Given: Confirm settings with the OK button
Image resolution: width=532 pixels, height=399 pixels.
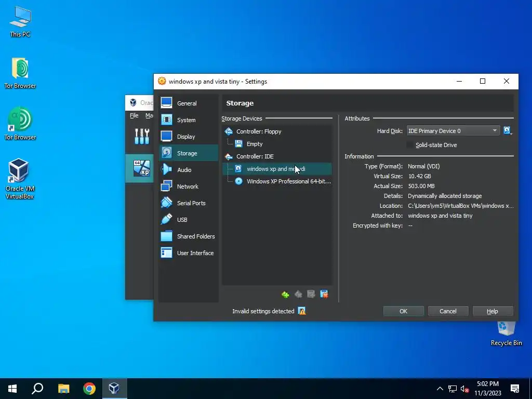Looking at the screenshot, I should (403, 311).
